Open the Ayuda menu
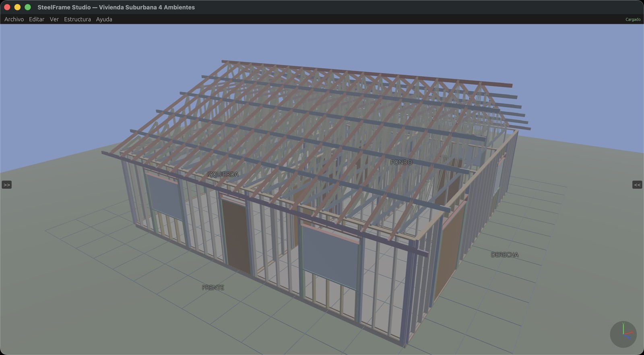Viewport: 644px width, 355px height. (104, 19)
